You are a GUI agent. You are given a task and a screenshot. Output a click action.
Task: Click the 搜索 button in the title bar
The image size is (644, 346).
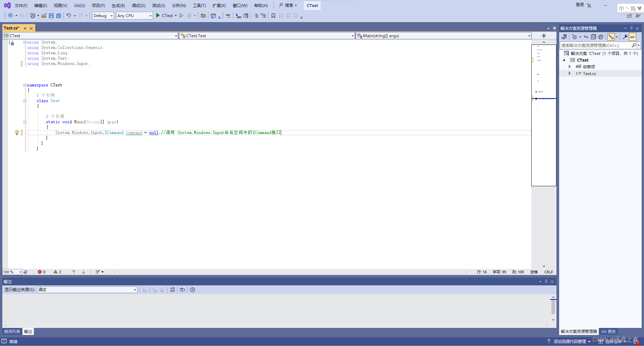[288, 5]
